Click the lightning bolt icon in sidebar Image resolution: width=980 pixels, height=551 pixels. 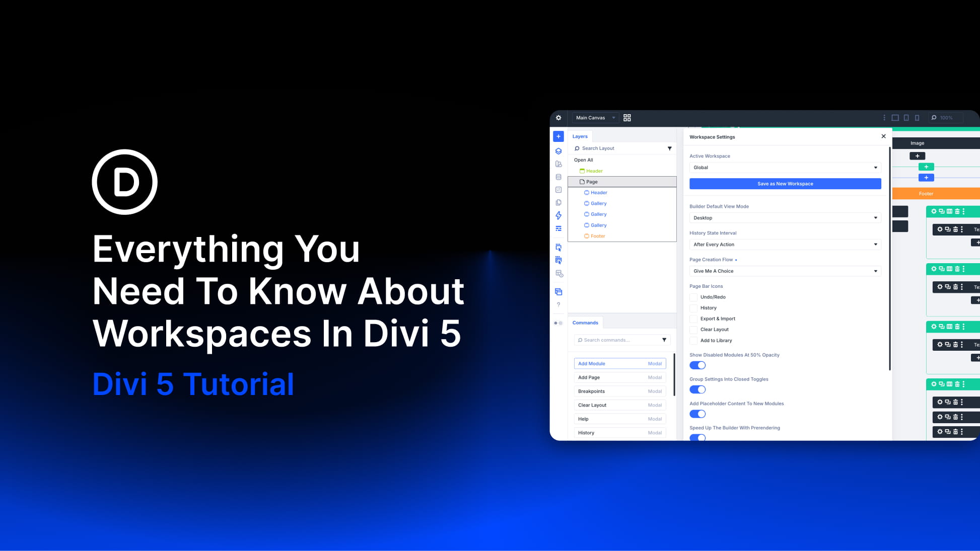coord(558,215)
